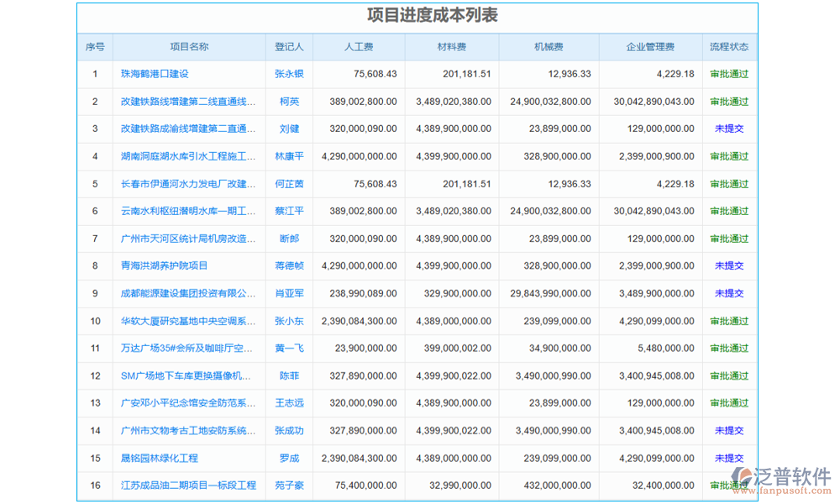Sort table by 人工费 column header
This screenshot has width=840, height=504.
[x=359, y=47]
